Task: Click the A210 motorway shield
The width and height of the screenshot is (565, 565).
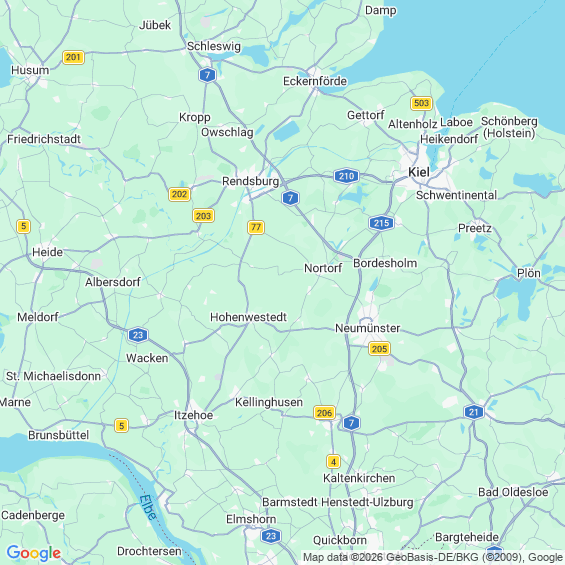Action: (346, 176)
